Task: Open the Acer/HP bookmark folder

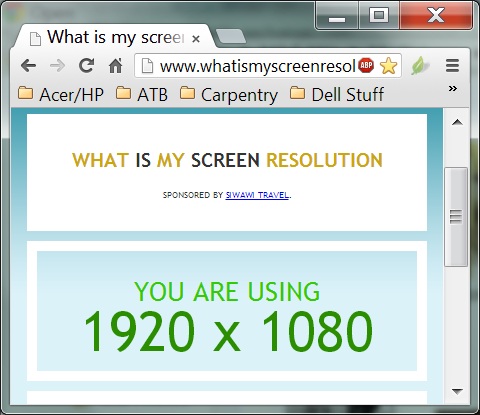Action: coord(61,95)
